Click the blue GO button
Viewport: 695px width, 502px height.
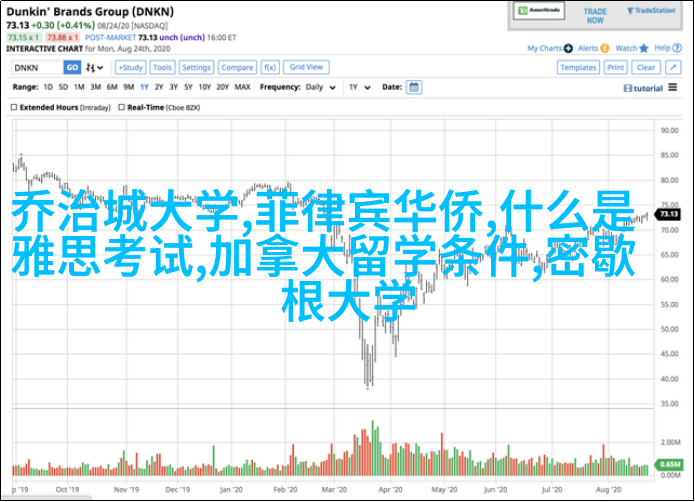point(72,68)
